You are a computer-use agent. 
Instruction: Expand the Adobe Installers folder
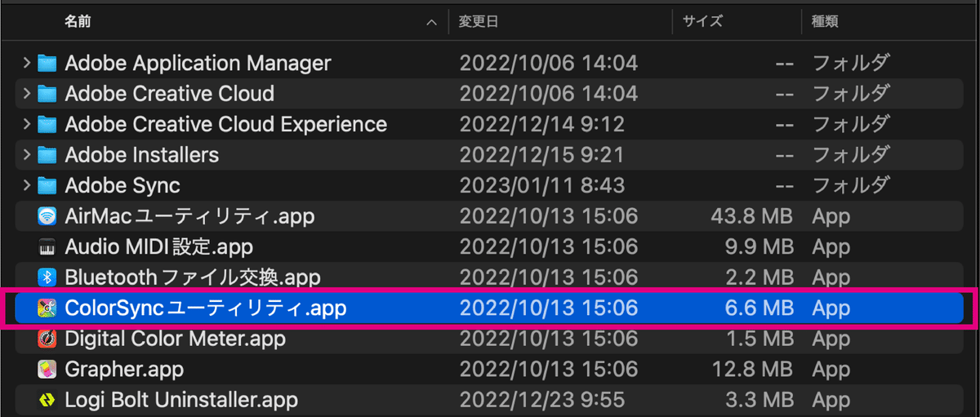(27, 155)
